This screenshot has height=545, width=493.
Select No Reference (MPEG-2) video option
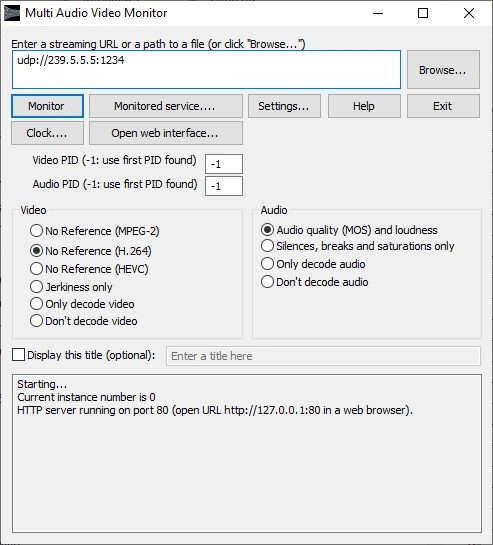pyautogui.click(x=95, y=231)
